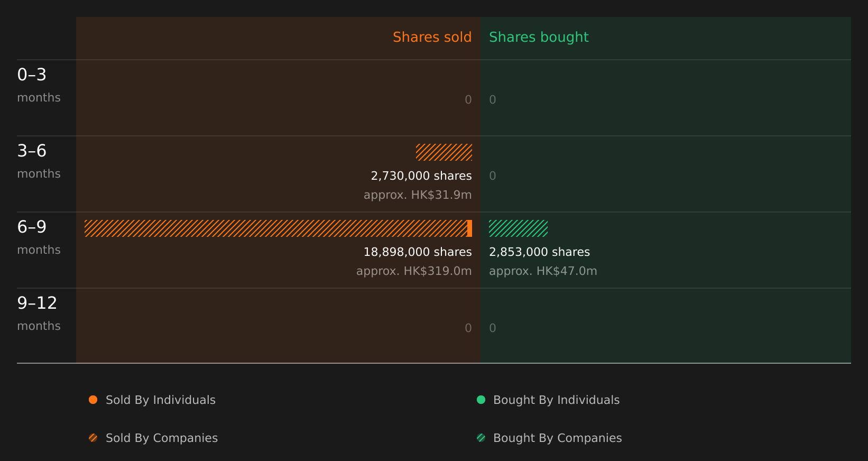The image size is (868, 461).
Task: Click the orange Sold By Individuals legend dot
Action: click(93, 400)
